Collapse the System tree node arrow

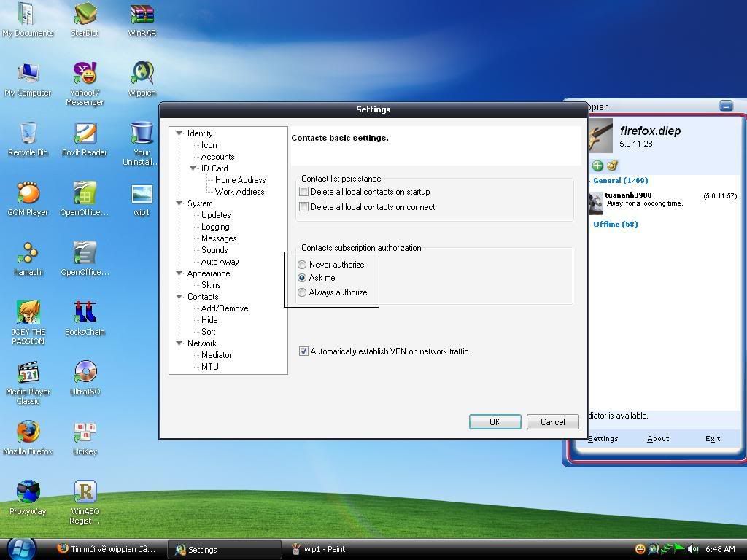pos(179,203)
